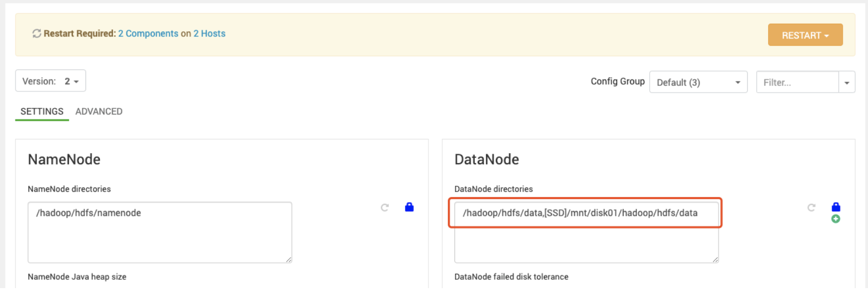Click the DataNode directories label
This screenshot has height=303, width=868.
pos(493,189)
